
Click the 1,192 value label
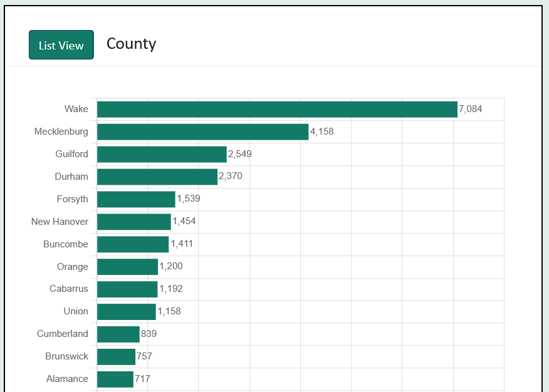point(171,289)
